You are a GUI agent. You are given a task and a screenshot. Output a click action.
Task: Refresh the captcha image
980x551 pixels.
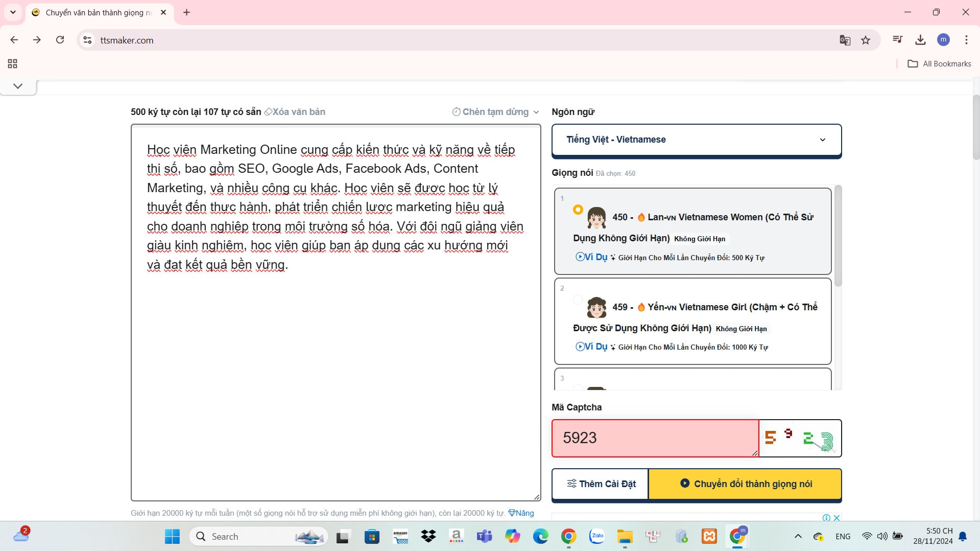[x=800, y=438]
